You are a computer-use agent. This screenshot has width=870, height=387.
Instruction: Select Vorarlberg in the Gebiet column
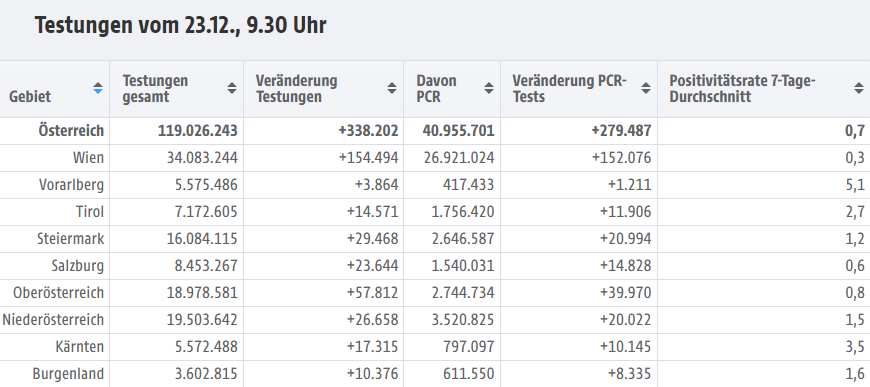(x=72, y=185)
